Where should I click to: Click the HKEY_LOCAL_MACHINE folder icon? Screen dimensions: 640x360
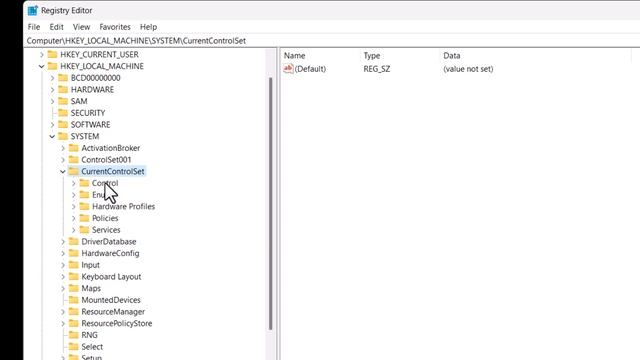[52, 66]
